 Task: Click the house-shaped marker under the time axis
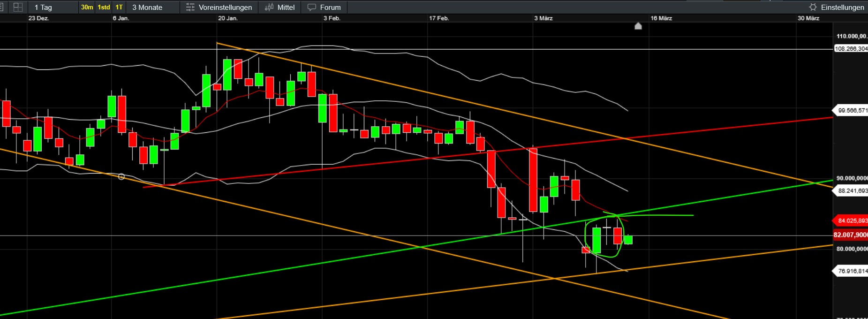(638, 26)
